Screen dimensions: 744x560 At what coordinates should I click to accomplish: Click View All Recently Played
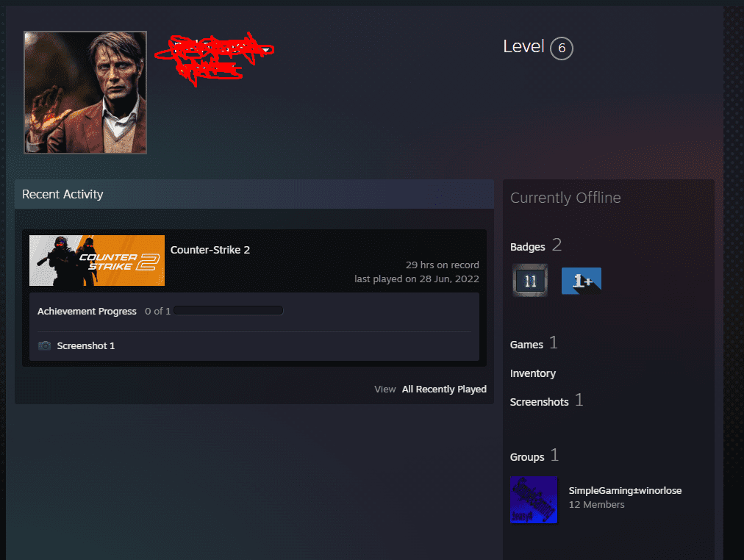pos(444,389)
